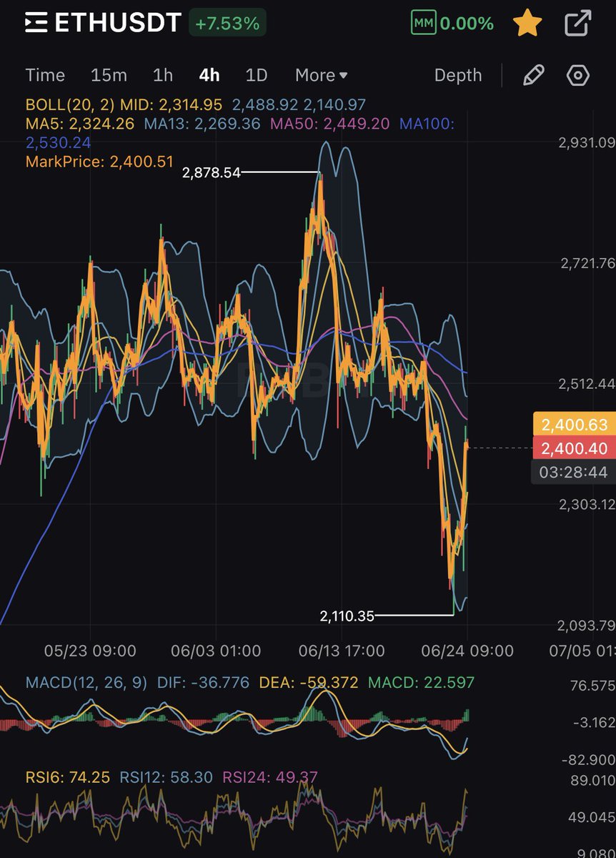Open the Depth chart view

[x=458, y=75]
